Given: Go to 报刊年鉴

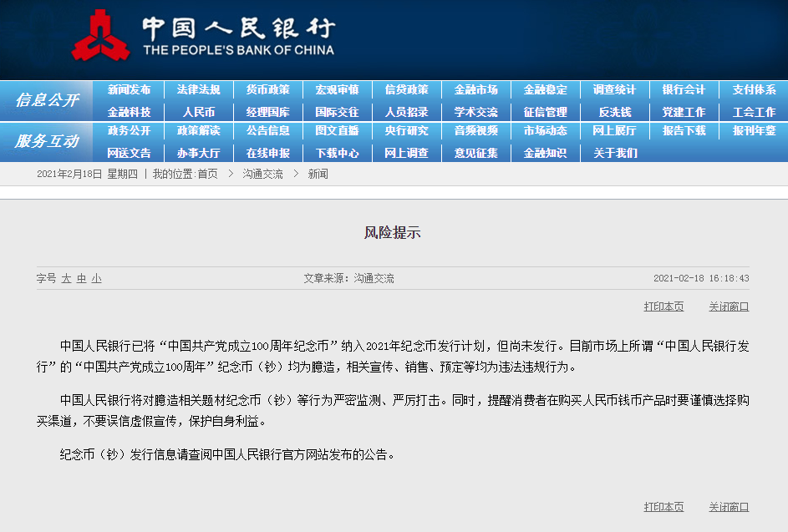Looking at the screenshot, I should tap(754, 130).
